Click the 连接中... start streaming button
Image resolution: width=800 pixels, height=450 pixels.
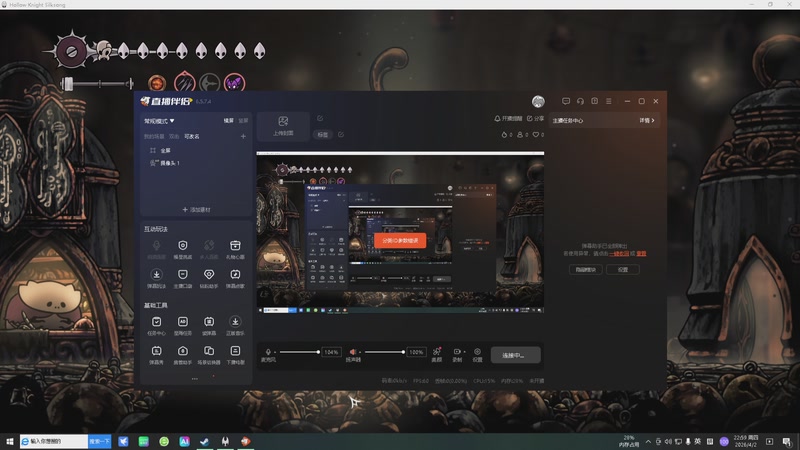[515, 355]
